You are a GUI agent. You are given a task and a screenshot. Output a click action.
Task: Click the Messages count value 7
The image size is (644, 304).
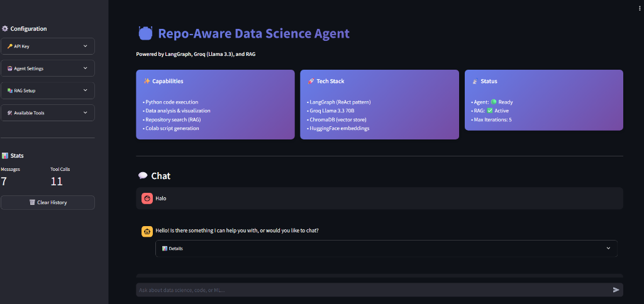(x=4, y=182)
